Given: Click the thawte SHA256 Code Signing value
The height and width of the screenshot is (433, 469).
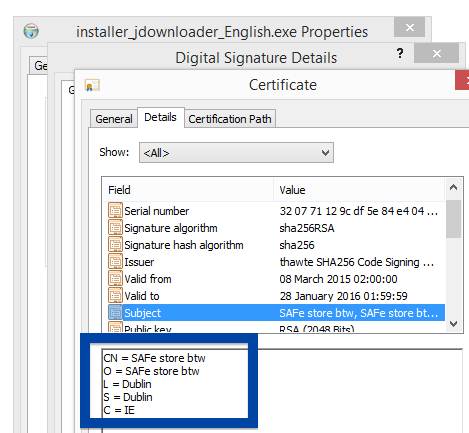Looking at the screenshot, I should pos(357,262).
